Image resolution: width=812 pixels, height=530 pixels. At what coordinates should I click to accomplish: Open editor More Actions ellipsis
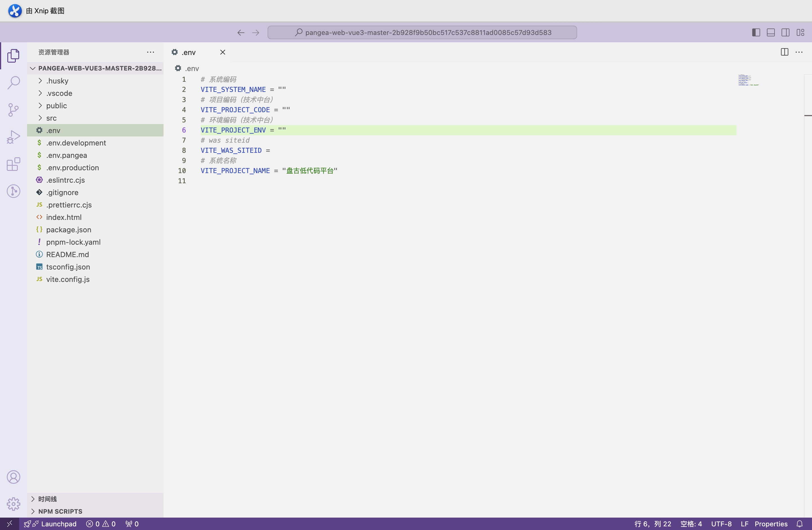tap(799, 52)
